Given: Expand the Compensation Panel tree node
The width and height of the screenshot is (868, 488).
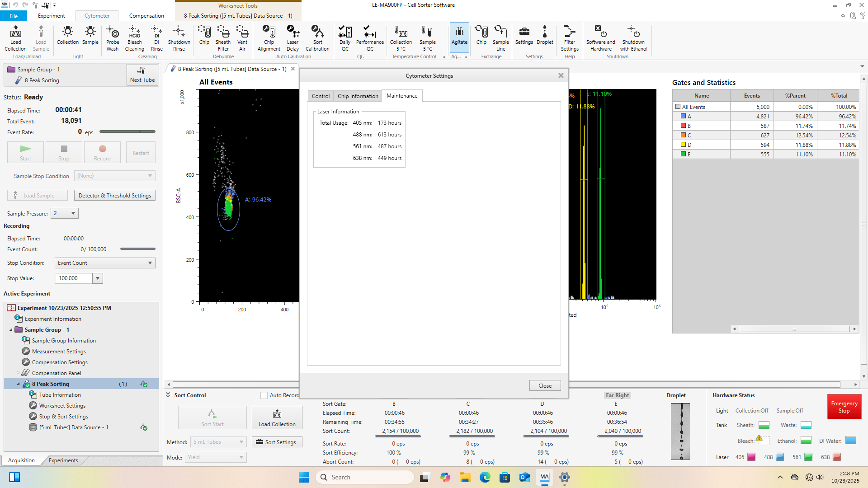Looking at the screenshot, I should click(x=18, y=373).
